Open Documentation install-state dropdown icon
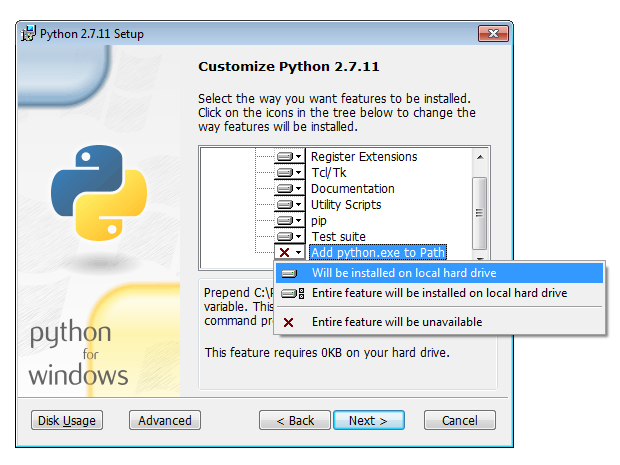Screen dimensions: 620x465 289,189
